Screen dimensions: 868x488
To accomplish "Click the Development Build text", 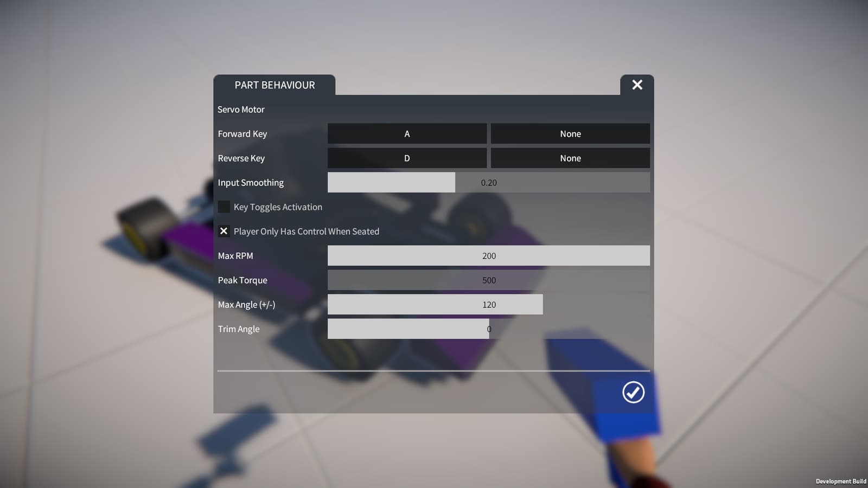I will pyautogui.click(x=841, y=481).
